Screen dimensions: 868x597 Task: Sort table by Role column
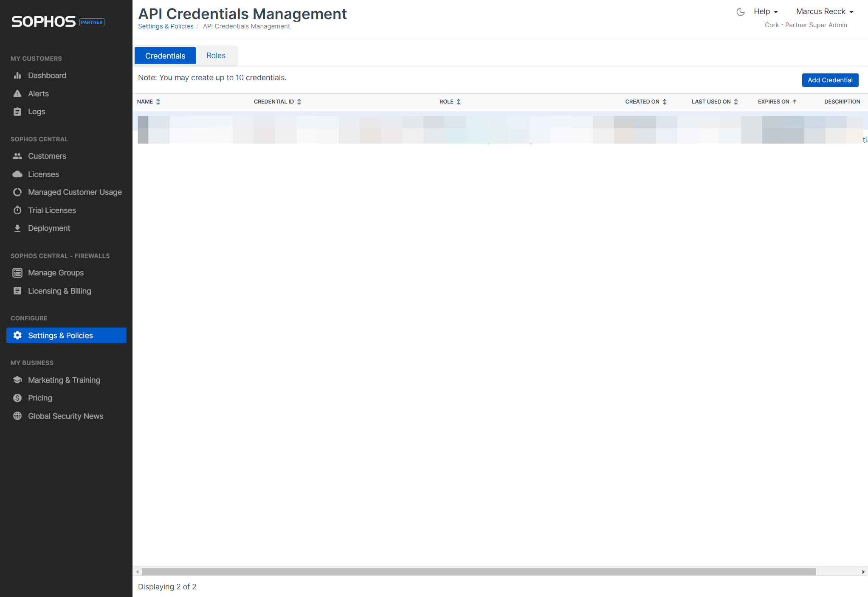[450, 102]
